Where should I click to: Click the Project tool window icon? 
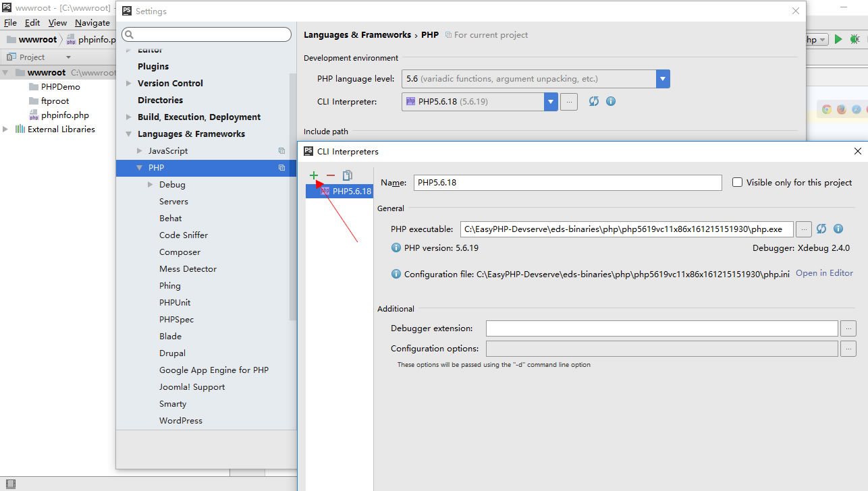tap(11, 57)
